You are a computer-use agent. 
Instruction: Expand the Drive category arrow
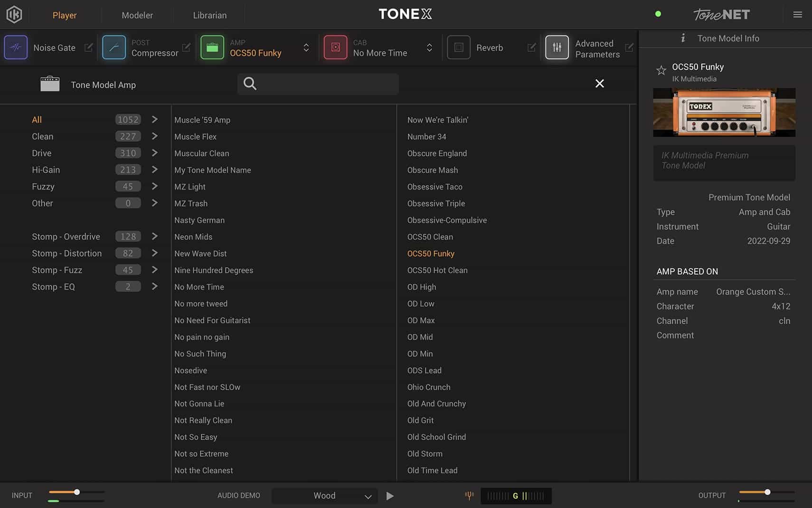[x=154, y=153]
